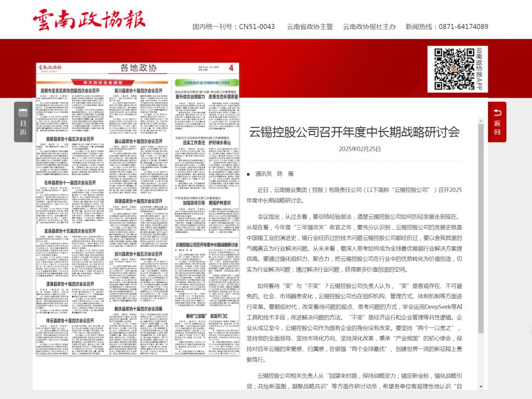Click the page number 4 on newspaper
Viewport: 532px width, 399px height.
(231, 68)
